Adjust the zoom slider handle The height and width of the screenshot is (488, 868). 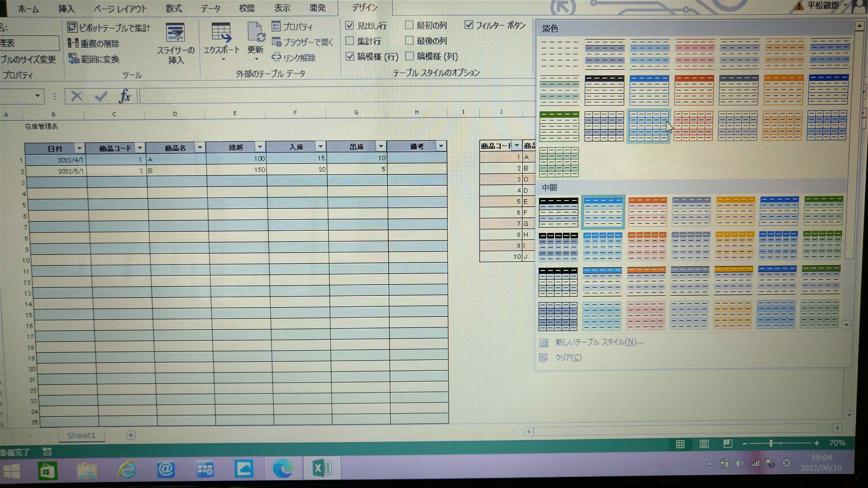pos(771,443)
